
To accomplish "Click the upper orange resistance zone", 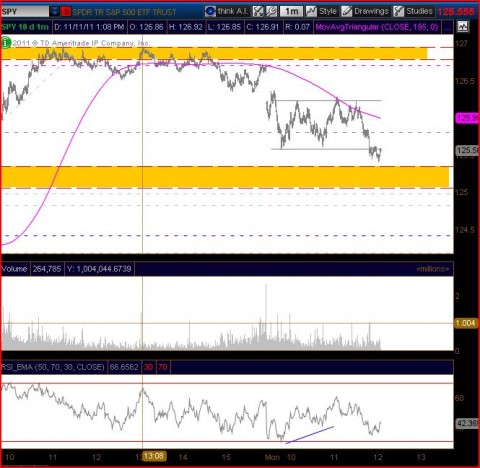I will 214,54.
